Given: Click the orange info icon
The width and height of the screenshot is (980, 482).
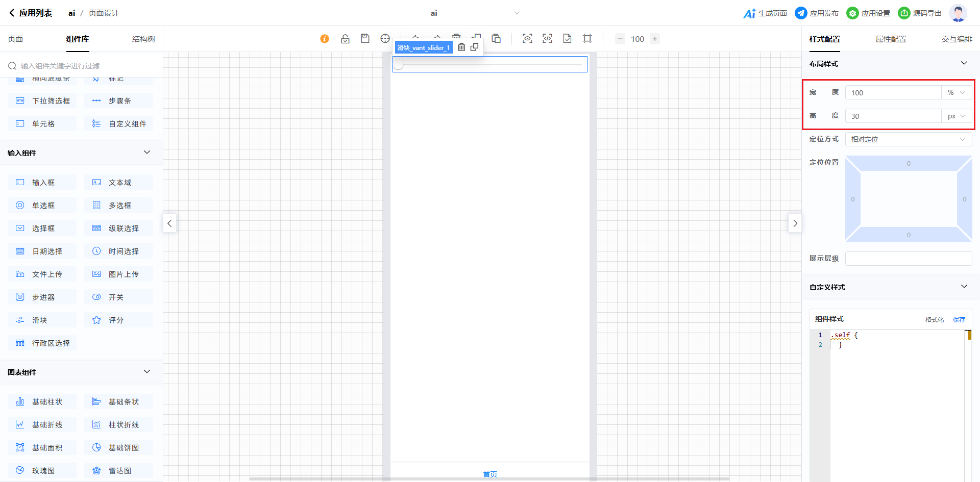Looking at the screenshot, I should tap(325, 39).
